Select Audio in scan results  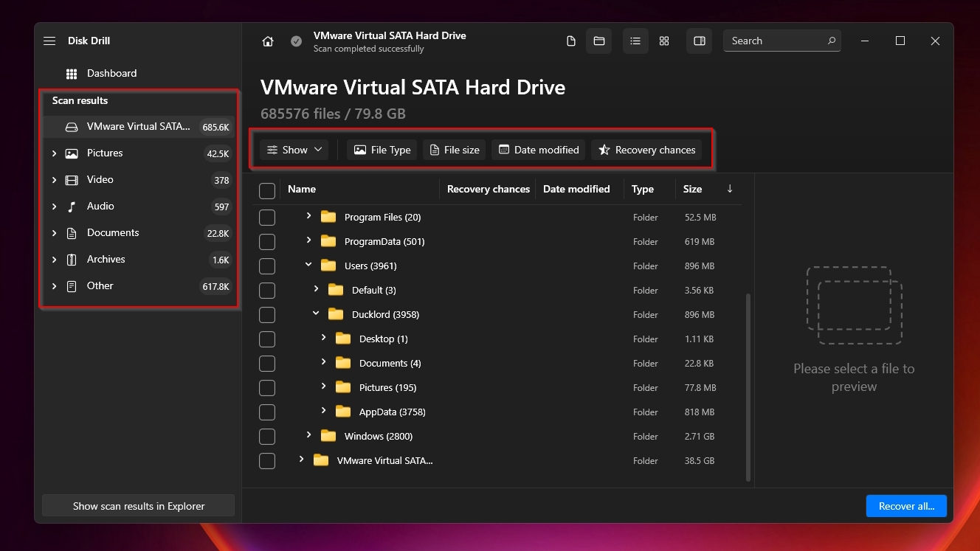click(138, 207)
